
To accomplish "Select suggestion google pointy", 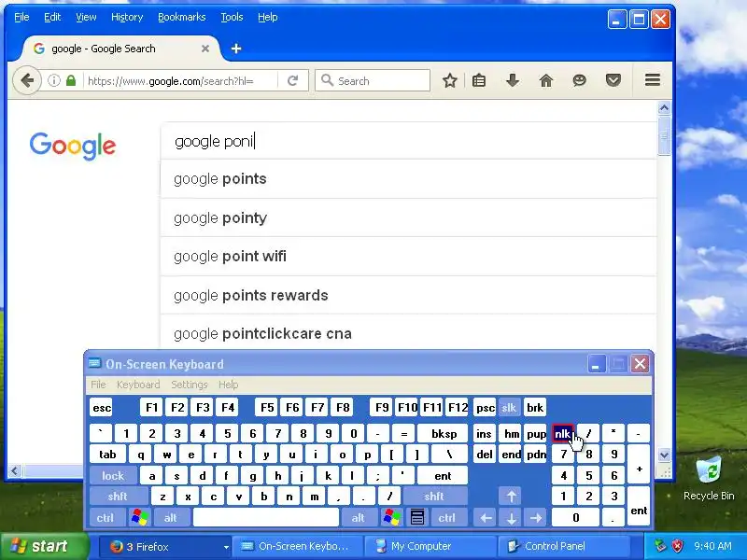I will 408,217.
